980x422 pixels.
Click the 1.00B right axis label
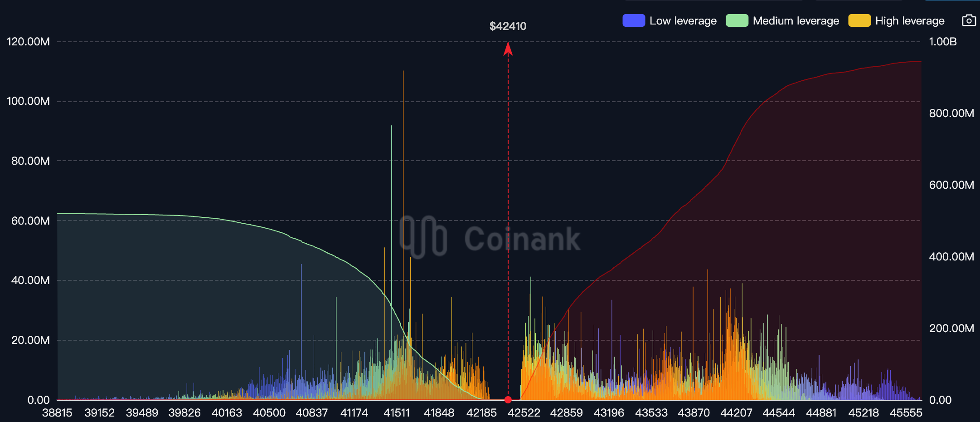coord(943,42)
